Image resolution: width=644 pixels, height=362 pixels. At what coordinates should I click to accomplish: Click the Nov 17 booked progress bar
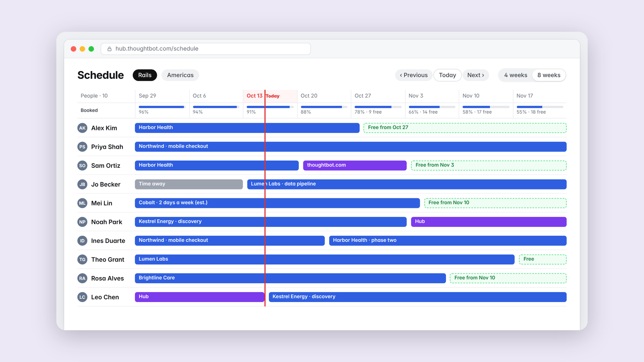click(x=540, y=107)
